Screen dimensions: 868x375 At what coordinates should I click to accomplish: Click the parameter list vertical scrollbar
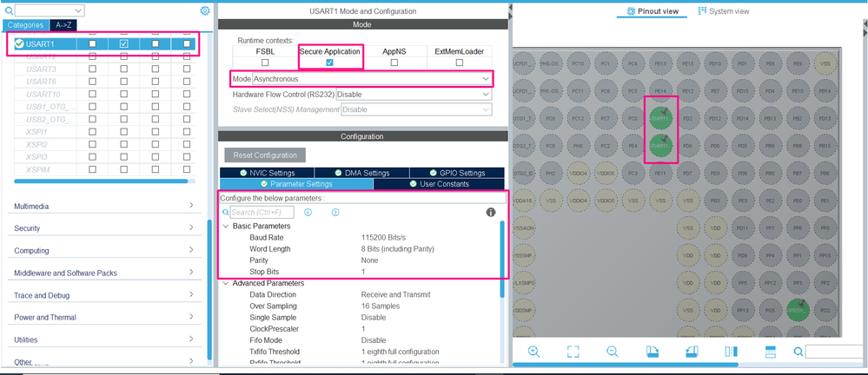click(x=502, y=259)
